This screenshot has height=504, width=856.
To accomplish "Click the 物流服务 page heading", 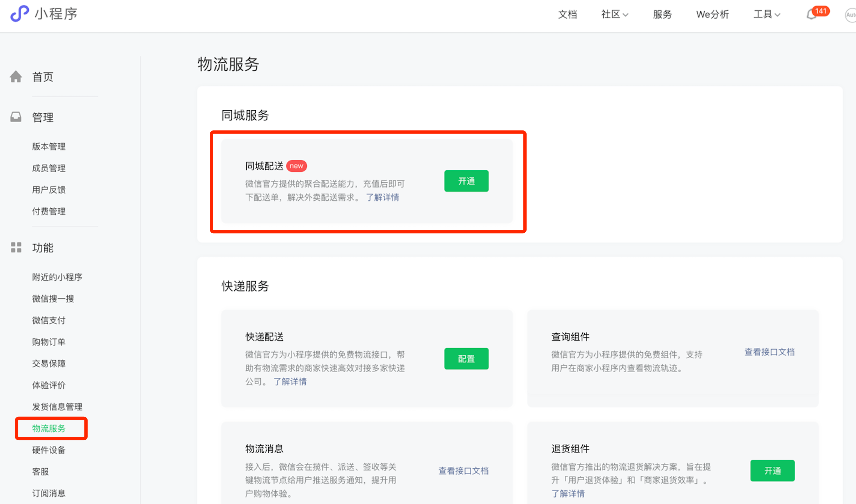I will point(228,64).
